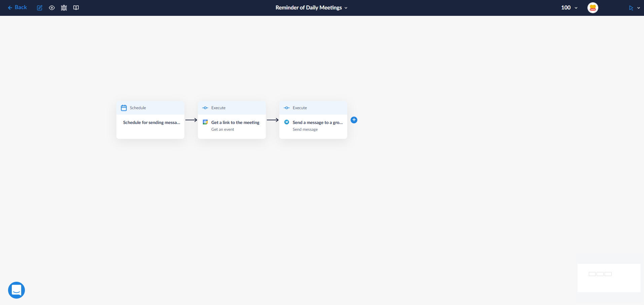Open the Reminder of Daily Meetings title dropdown
This screenshot has height=305, width=644.
point(312,7)
